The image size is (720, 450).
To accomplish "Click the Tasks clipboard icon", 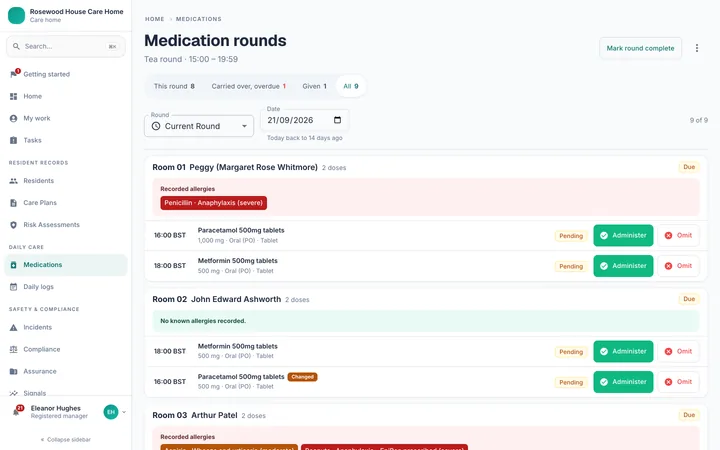I will coord(13,141).
